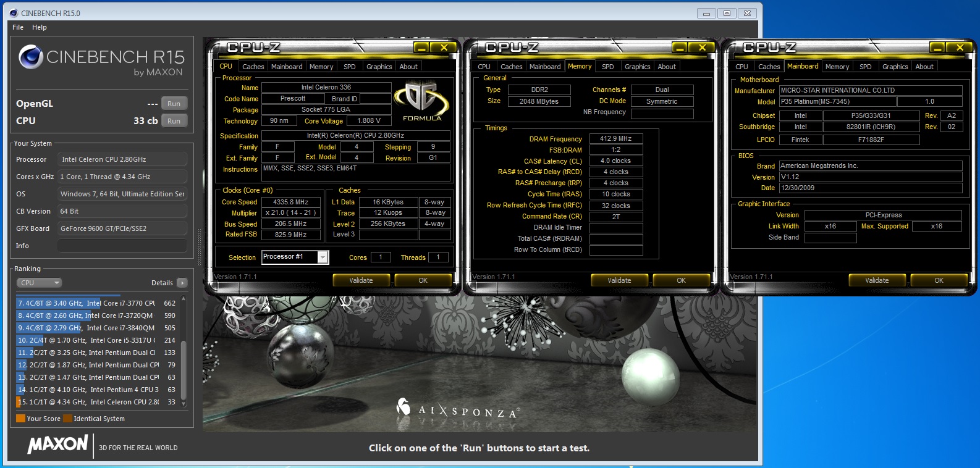Open SPD tab in second CPU-Z window

click(x=608, y=67)
